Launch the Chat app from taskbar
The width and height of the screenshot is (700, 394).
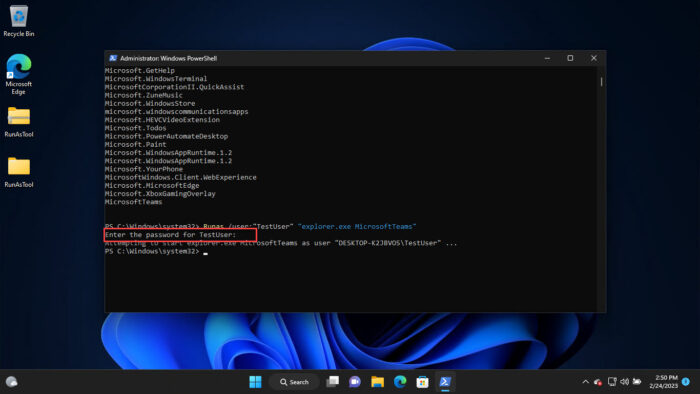tap(355, 382)
